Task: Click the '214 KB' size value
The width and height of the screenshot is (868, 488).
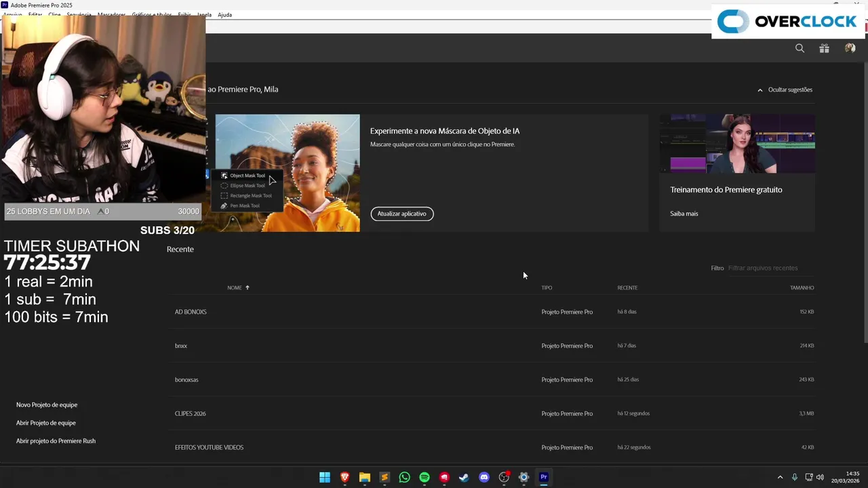Action: [806, 346]
